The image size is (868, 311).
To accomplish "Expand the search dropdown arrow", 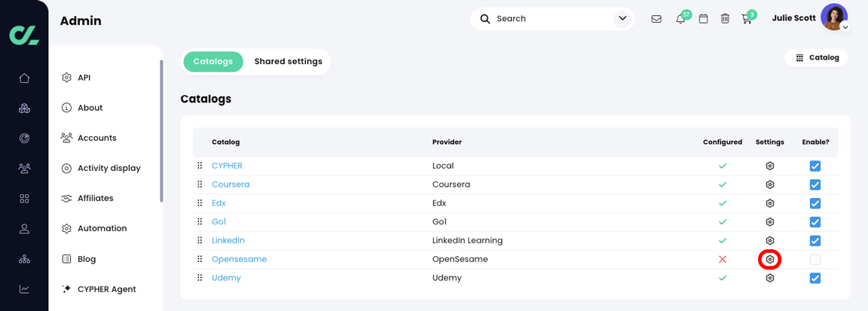I will pos(622,19).
